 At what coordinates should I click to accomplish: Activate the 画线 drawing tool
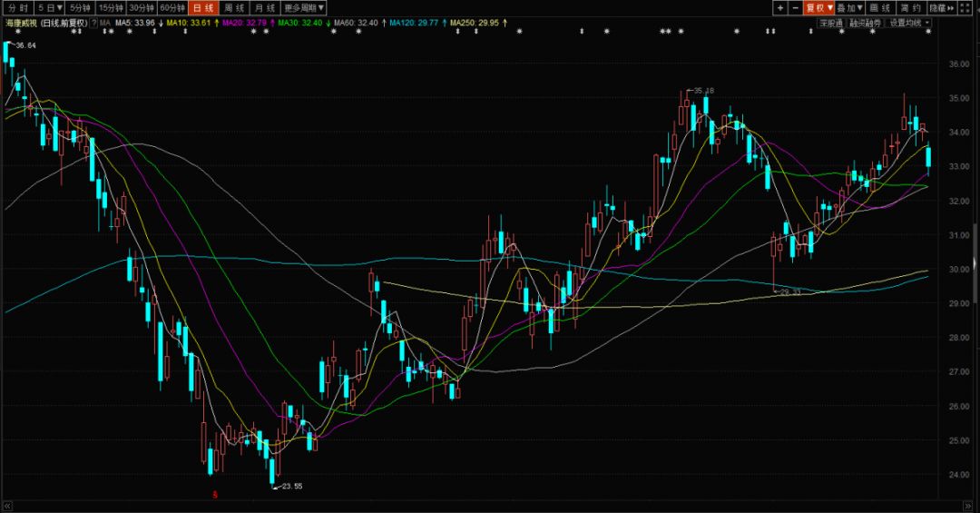(x=880, y=8)
